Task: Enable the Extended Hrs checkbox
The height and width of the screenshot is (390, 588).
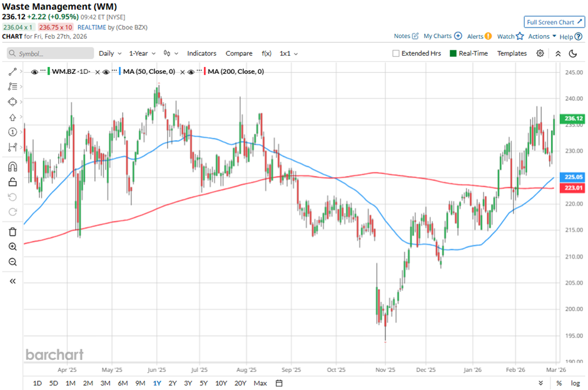Action: click(396, 54)
